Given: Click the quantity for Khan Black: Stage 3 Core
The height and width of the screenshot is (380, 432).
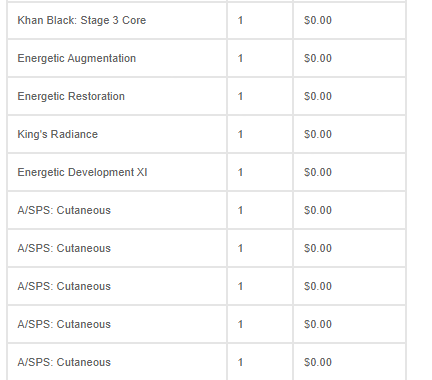Looking at the screenshot, I should tap(240, 20).
